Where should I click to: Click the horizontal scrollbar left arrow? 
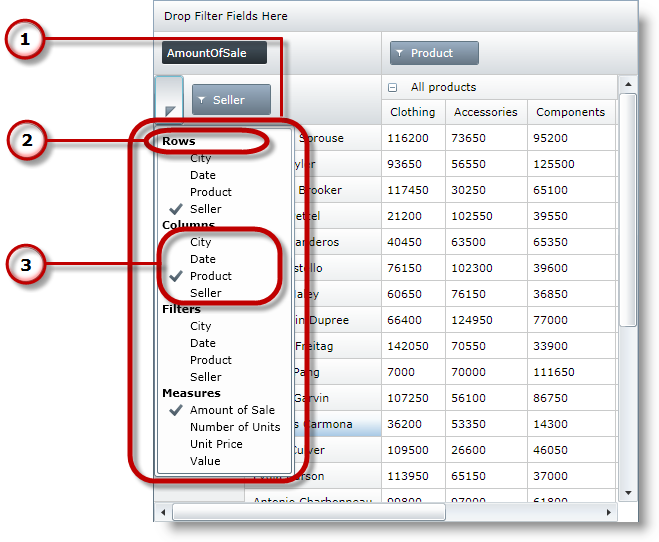[162, 512]
